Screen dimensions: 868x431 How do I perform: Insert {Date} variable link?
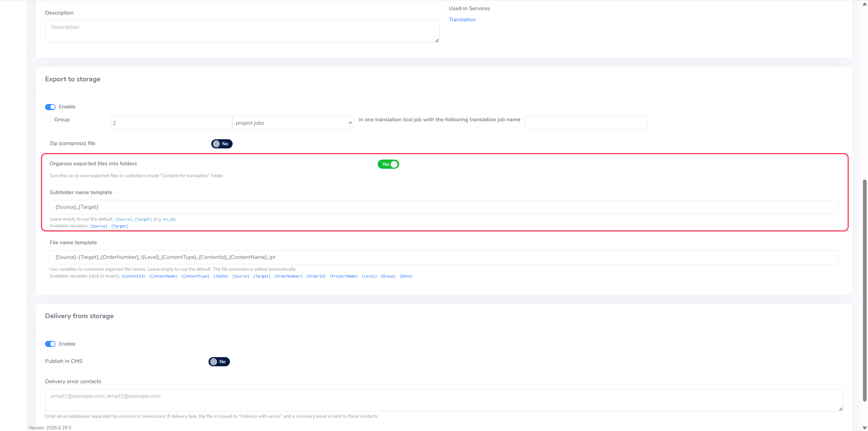coord(406,276)
